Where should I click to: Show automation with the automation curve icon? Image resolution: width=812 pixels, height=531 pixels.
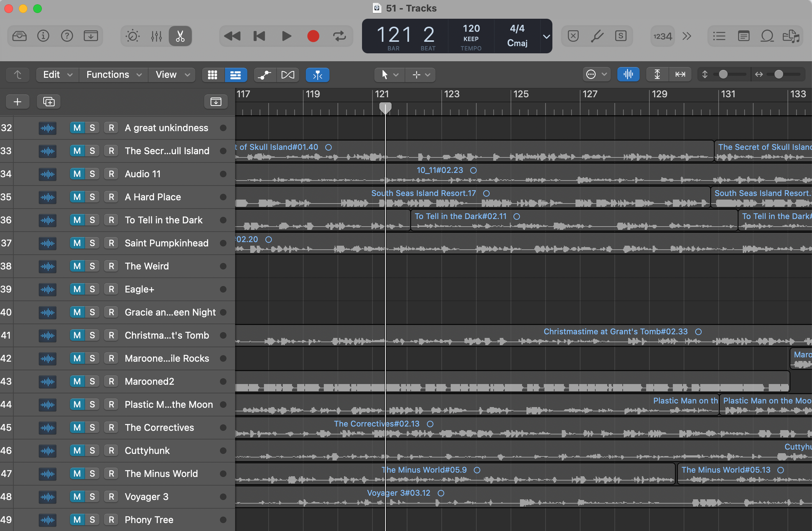pyautogui.click(x=265, y=75)
